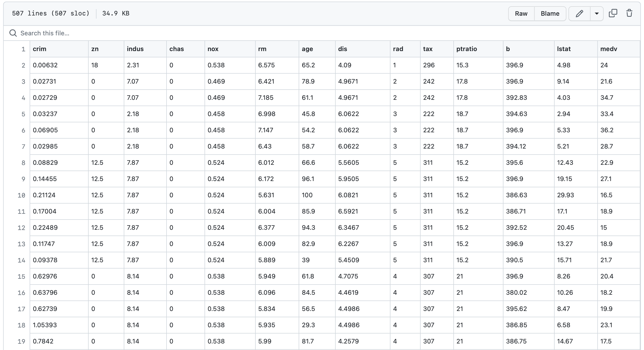This screenshot has height=350, width=644.
Task: Click the pencil edit file icon
Action: coord(579,14)
